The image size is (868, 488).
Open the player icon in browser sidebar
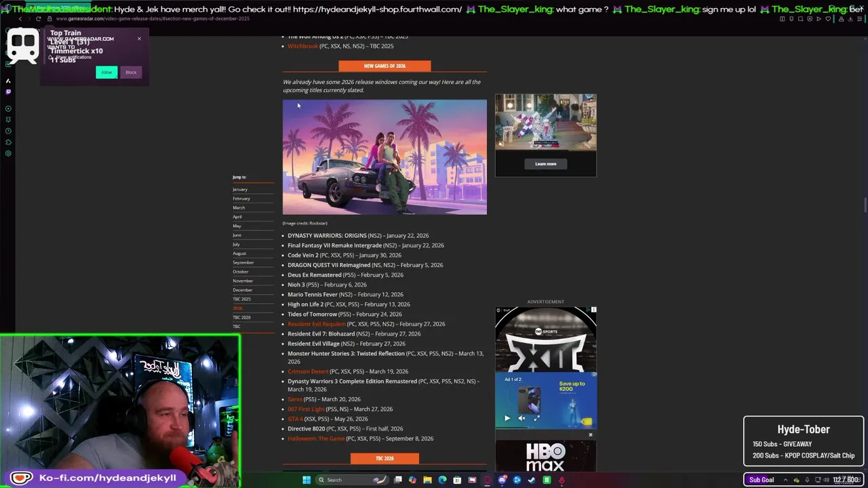pyautogui.click(x=8, y=108)
